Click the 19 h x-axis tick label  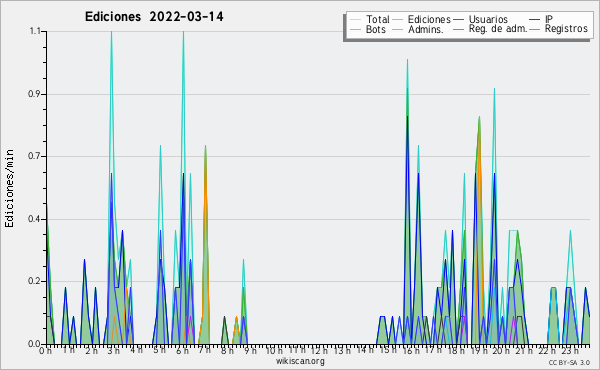pyautogui.click(x=478, y=350)
